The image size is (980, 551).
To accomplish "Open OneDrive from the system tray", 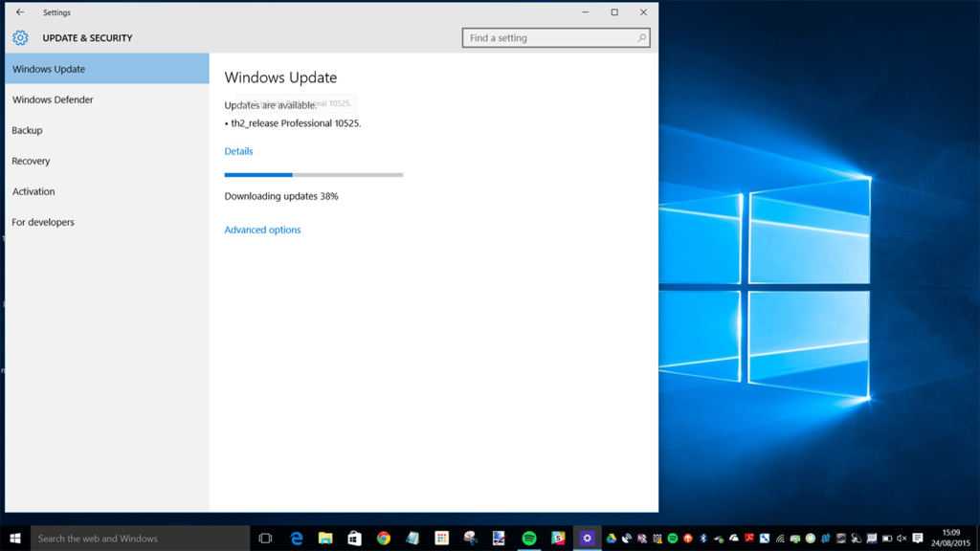I will 734,538.
